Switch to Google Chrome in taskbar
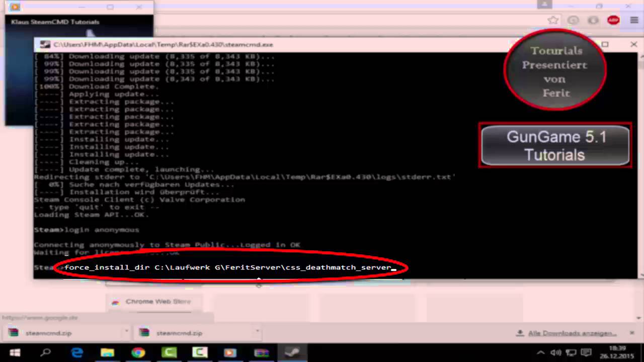 click(138, 352)
